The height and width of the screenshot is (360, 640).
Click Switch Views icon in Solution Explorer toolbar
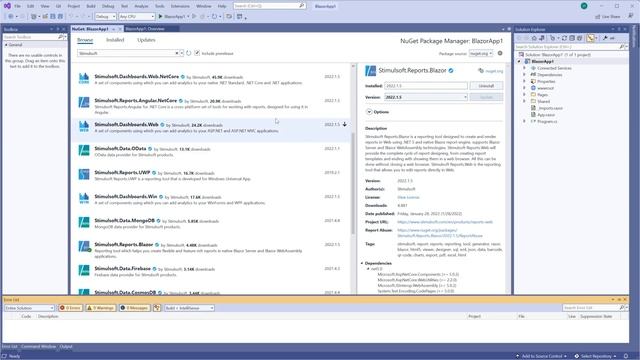coord(542,38)
